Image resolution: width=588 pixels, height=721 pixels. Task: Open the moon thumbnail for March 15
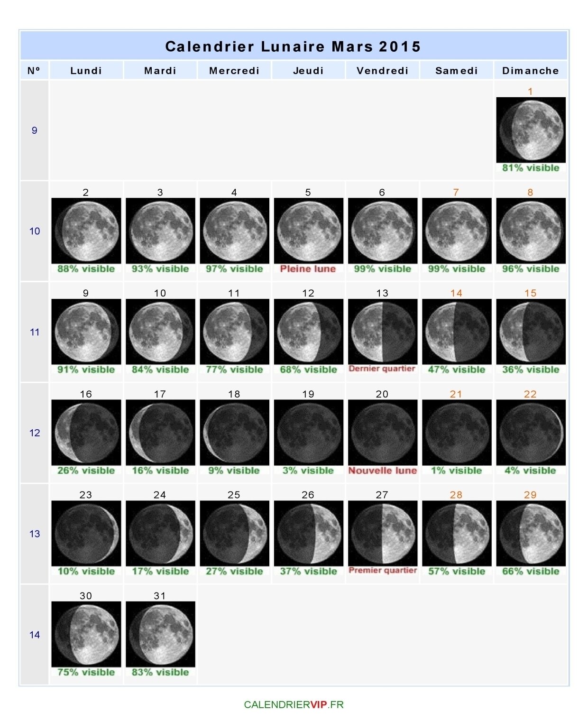pos(531,332)
